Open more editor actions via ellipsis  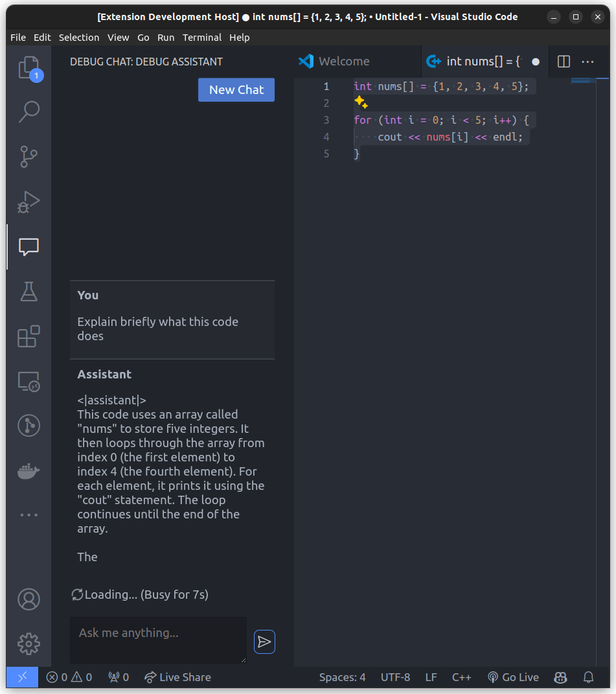pyautogui.click(x=587, y=62)
